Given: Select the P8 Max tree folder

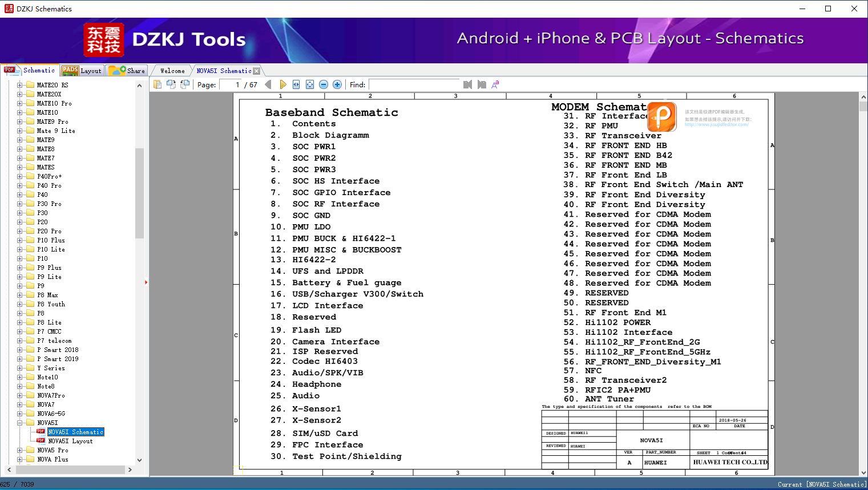Looking at the screenshot, I should pos(47,295).
